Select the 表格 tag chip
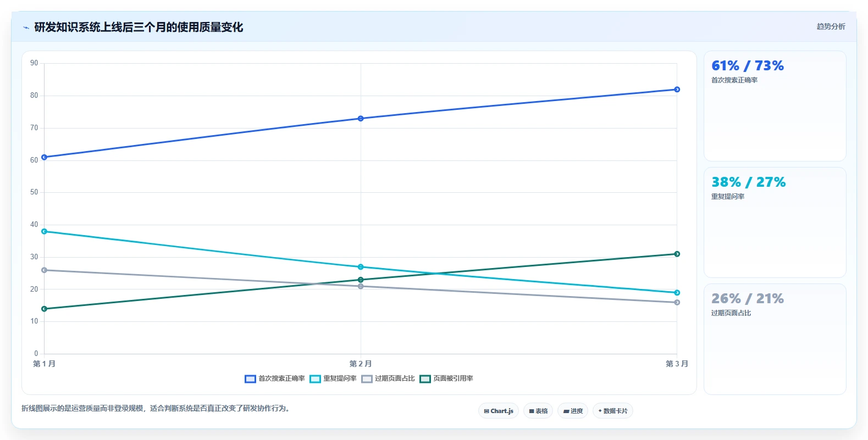 [x=538, y=411]
